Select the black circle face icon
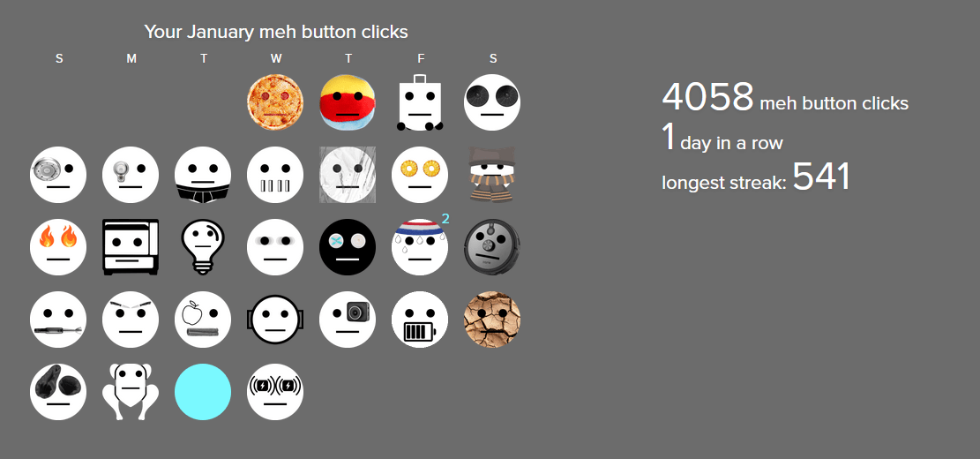Screen dimensions: 980x459 pos(348,247)
